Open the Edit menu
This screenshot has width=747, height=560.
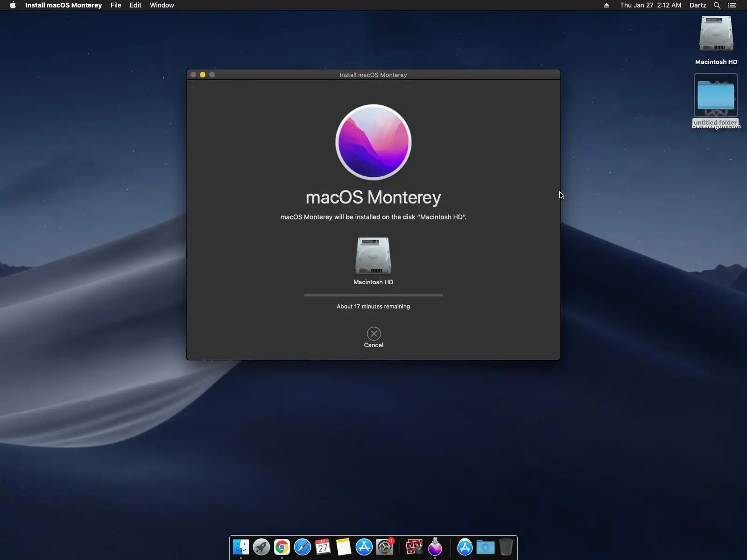click(x=135, y=5)
